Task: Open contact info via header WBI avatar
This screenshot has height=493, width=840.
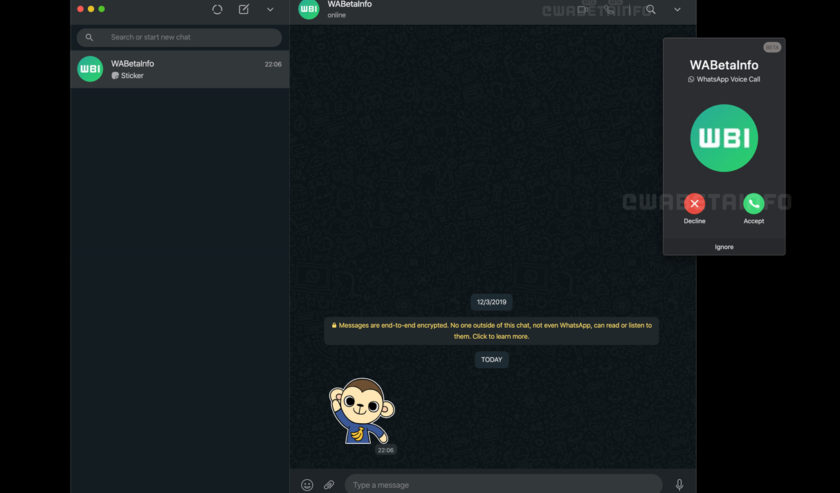Action: coord(309,9)
